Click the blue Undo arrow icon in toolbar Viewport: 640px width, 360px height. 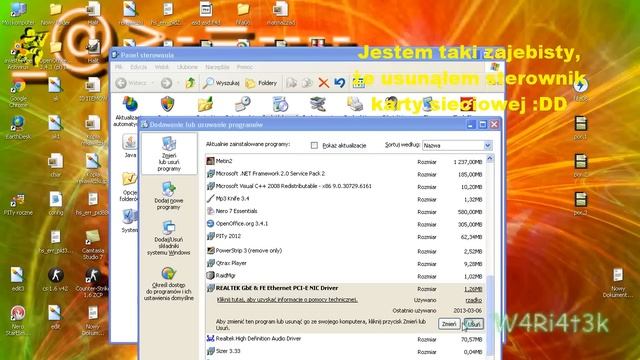(340, 83)
